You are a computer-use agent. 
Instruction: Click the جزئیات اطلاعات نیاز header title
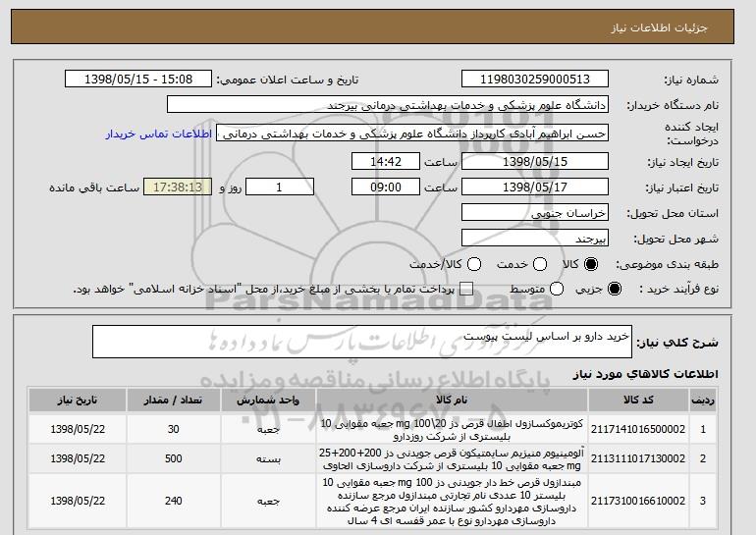coord(659,27)
